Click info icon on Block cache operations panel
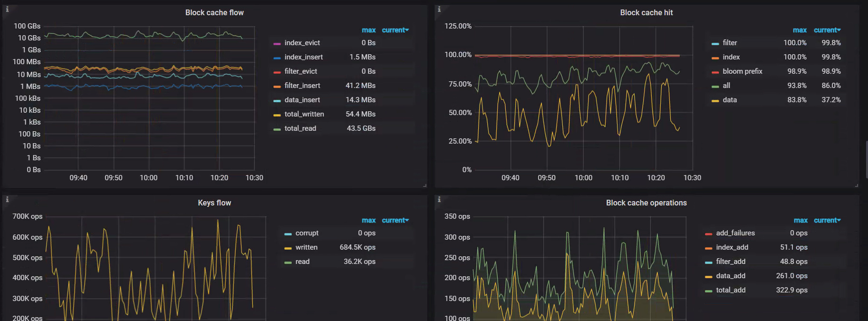The height and width of the screenshot is (321, 868). point(439,199)
